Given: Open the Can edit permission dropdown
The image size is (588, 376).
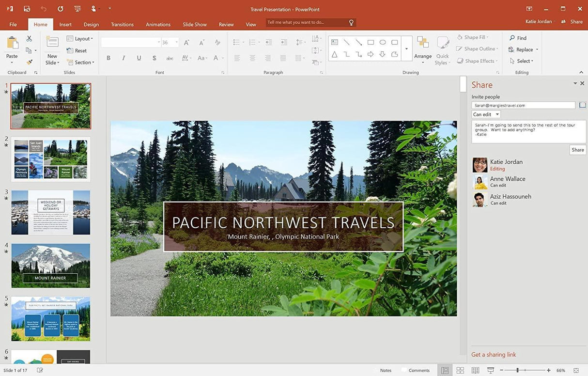Looking at the screenshot, I should coord(486,114).
